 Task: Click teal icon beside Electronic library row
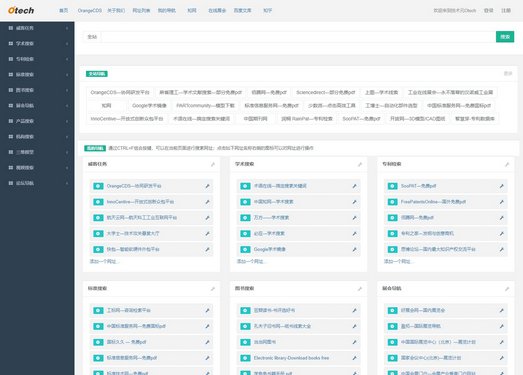click(245, 358)
